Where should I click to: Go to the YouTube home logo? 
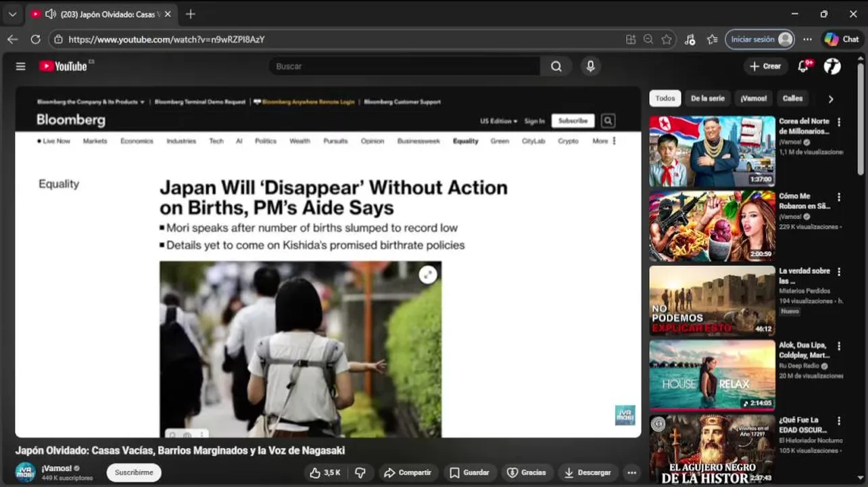tap(64, 66)
